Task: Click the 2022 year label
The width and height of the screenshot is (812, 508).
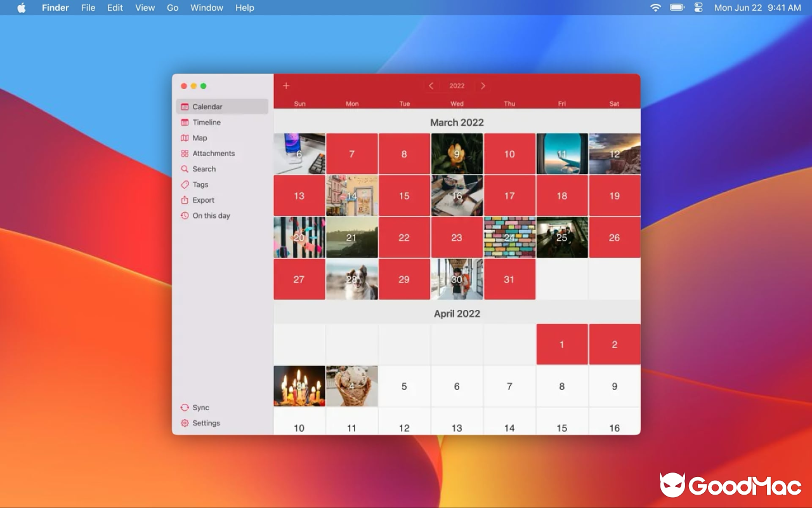Action: (x=457, y=86)
